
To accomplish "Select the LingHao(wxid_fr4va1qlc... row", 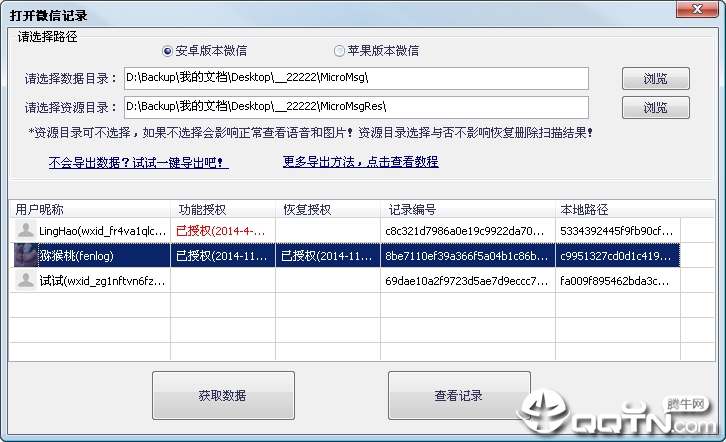I will pos(345,230).
